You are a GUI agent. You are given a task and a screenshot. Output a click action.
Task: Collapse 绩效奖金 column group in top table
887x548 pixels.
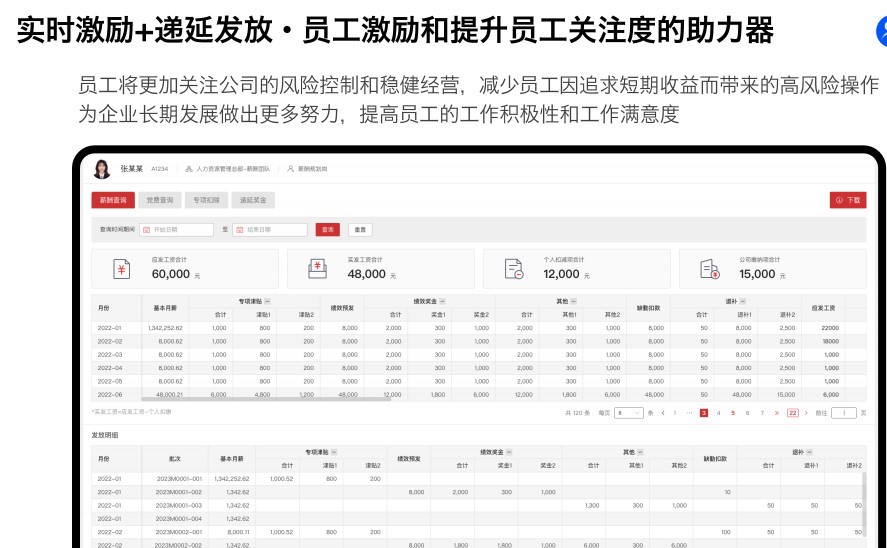(x=443, y=301)
